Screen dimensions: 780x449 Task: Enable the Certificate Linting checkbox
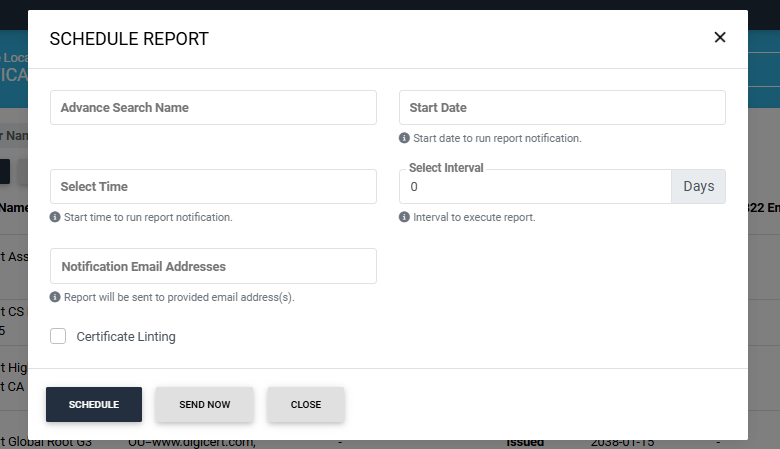point(59,337)
